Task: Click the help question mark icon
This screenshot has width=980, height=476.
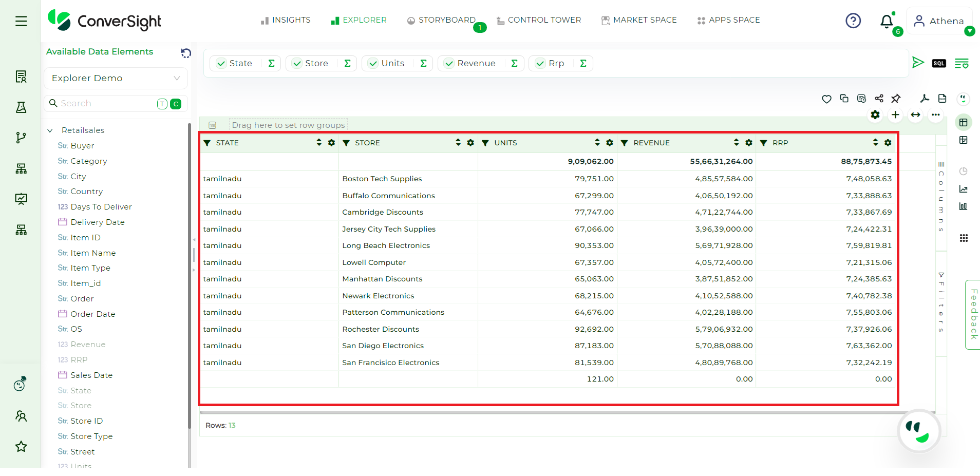Action: (x=853, y=21)
